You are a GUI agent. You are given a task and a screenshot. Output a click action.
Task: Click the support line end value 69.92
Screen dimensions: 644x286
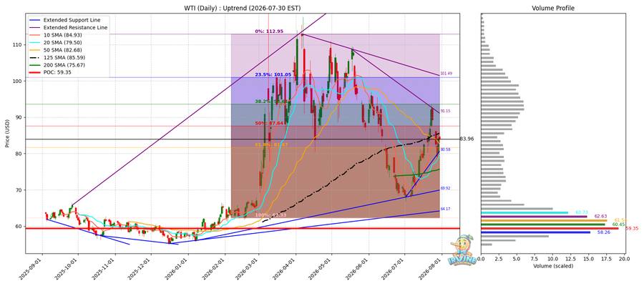[446, 188]
